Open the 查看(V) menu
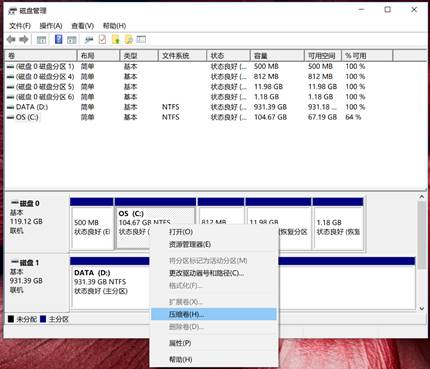The height and width of the screenshot is (369, 430). (x=82, y=26)
